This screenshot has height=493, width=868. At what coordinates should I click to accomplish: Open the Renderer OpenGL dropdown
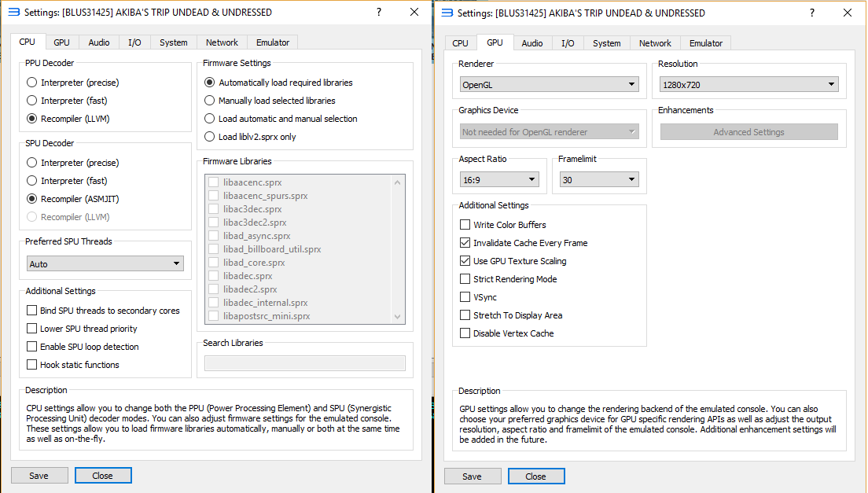coord(549,84)
